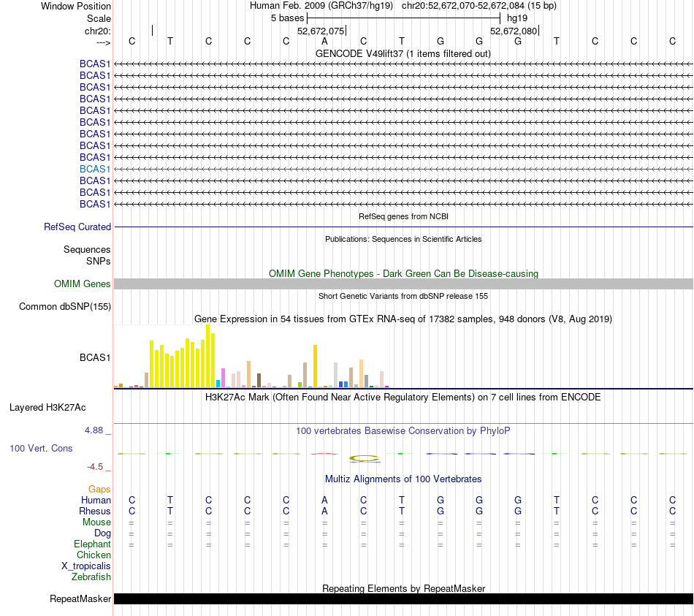Click the Layered H3K27Ac label

point(47,408)
